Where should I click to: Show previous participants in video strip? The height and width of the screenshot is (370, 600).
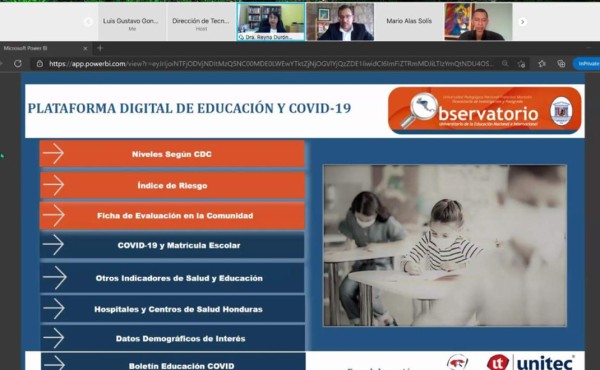click(88, 22)
